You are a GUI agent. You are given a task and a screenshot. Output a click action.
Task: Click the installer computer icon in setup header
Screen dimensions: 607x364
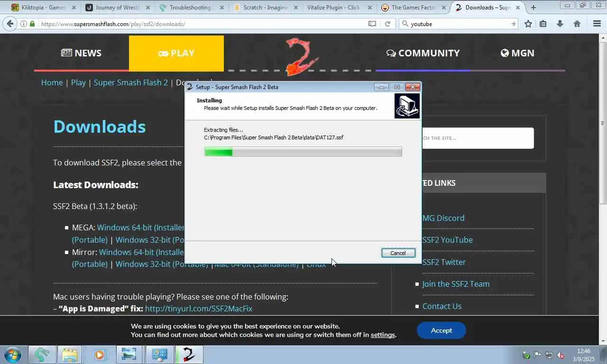[407, 106]
